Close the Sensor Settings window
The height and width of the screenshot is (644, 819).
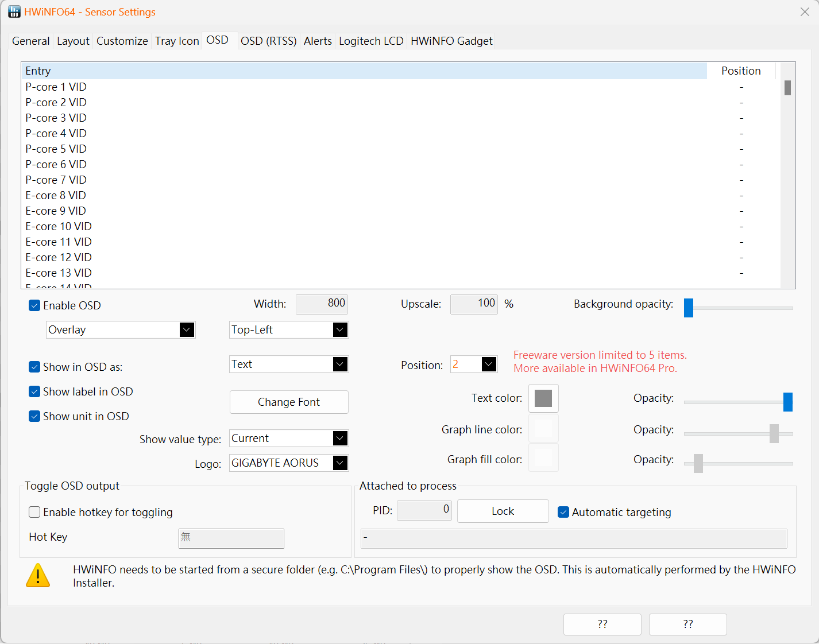[x=805, y=12]
